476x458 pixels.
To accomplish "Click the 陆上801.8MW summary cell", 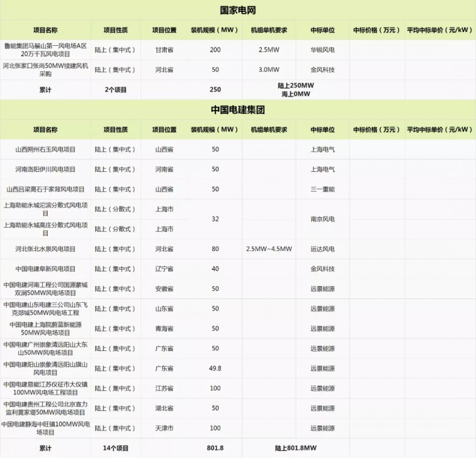I will 296,448.
